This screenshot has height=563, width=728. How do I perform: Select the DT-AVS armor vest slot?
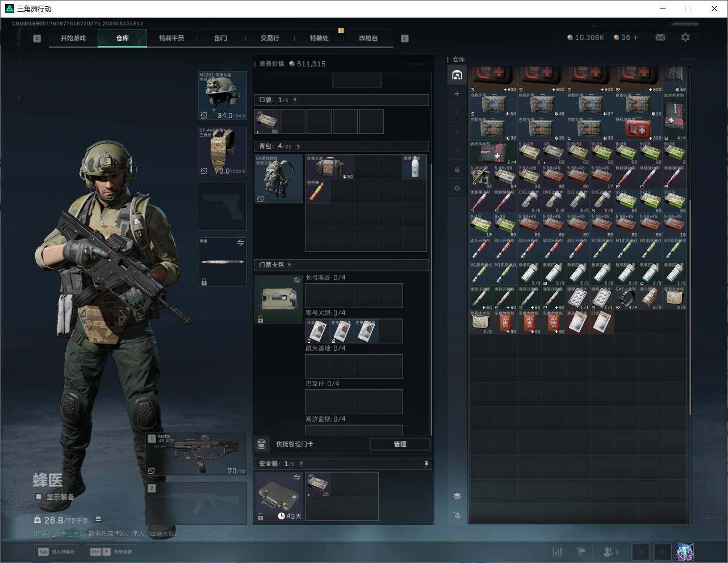click(x=223, y=151)
